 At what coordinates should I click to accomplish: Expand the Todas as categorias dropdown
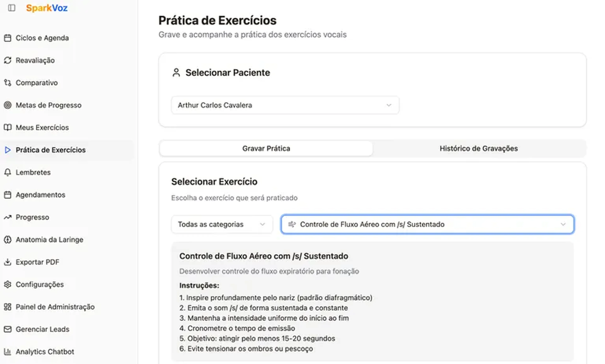coord(222,224)
